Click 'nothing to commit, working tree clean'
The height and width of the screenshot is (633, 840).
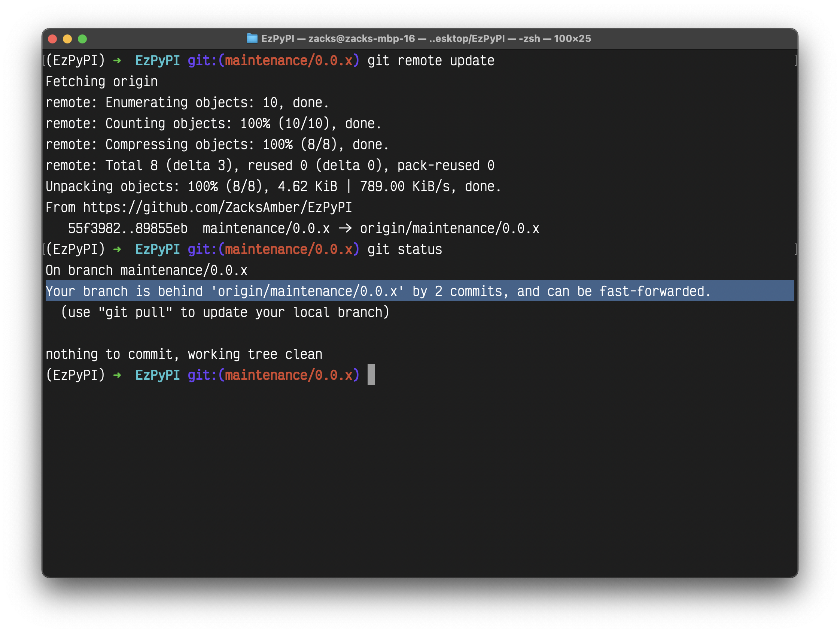[x=184, y=354]
